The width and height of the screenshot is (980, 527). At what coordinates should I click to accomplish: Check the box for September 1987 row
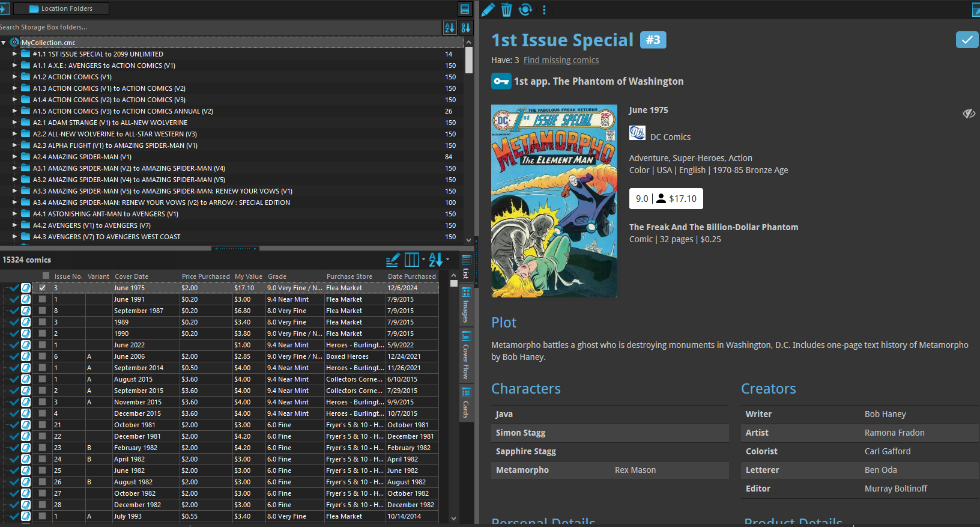click(x=43, y=311)
